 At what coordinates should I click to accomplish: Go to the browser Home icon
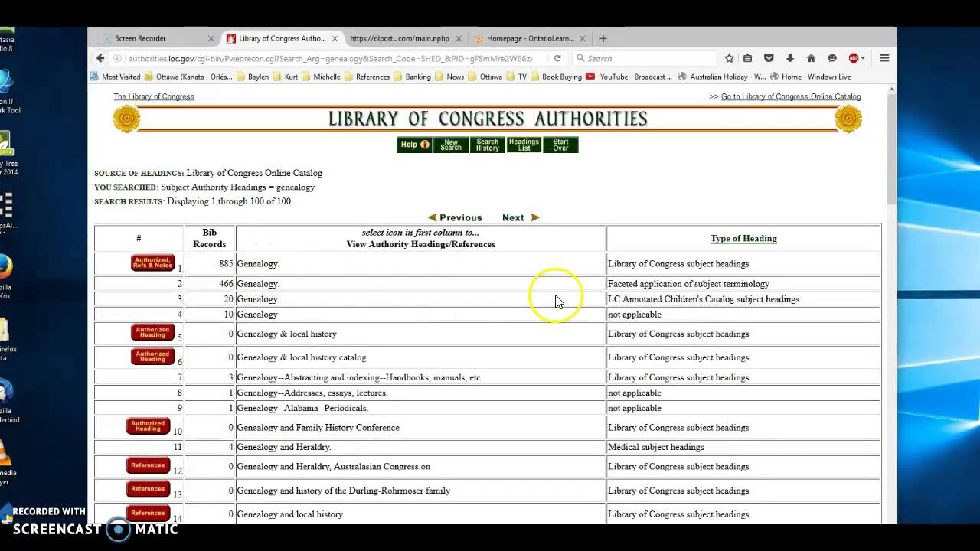tap(811, 58)
